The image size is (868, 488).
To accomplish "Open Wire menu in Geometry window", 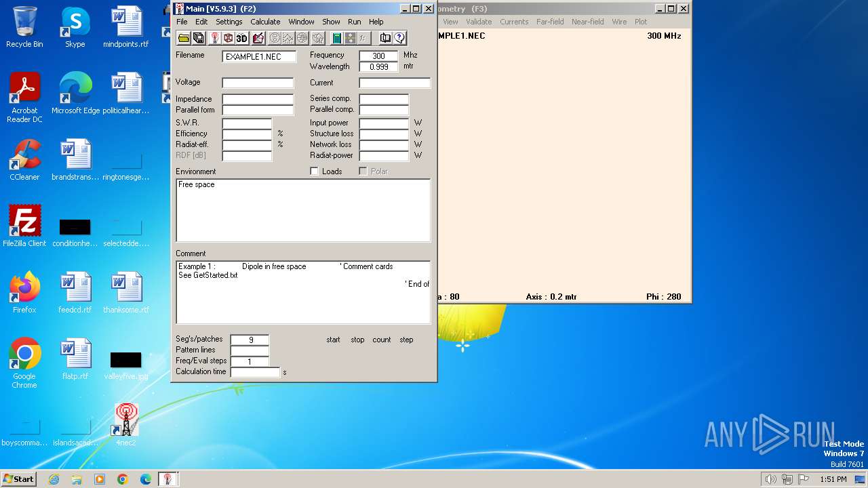I will pos(619,22).
